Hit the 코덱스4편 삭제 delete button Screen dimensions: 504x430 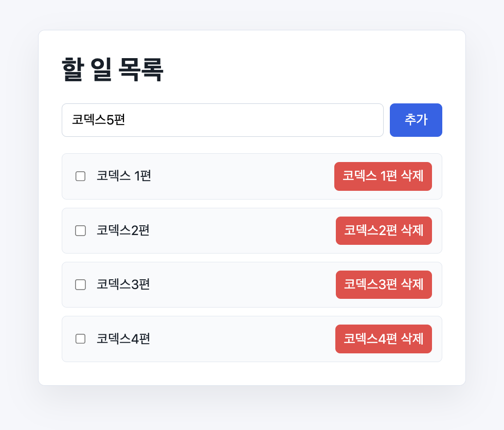pyautogui.click(x=384, y=339)
